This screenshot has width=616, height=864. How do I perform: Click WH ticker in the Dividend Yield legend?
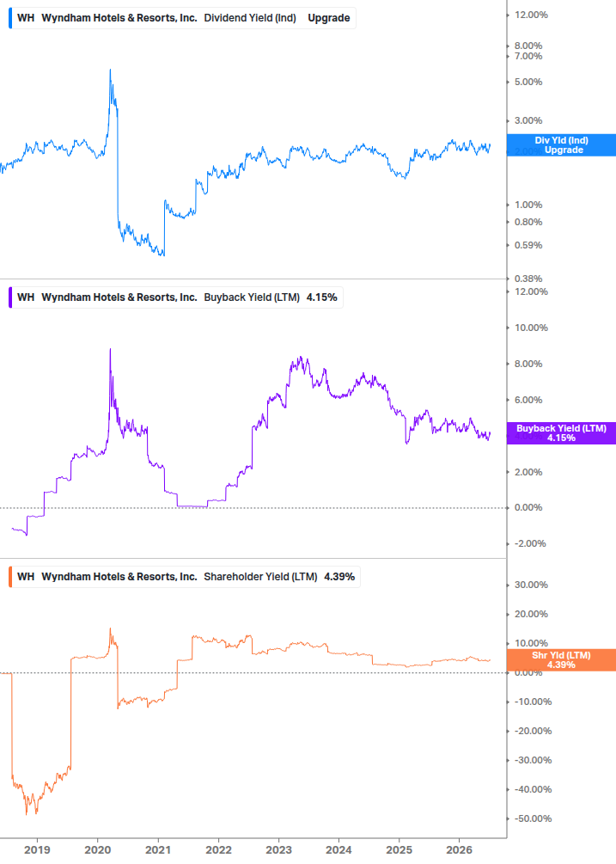pyautogui.click(x=25, y=18)
